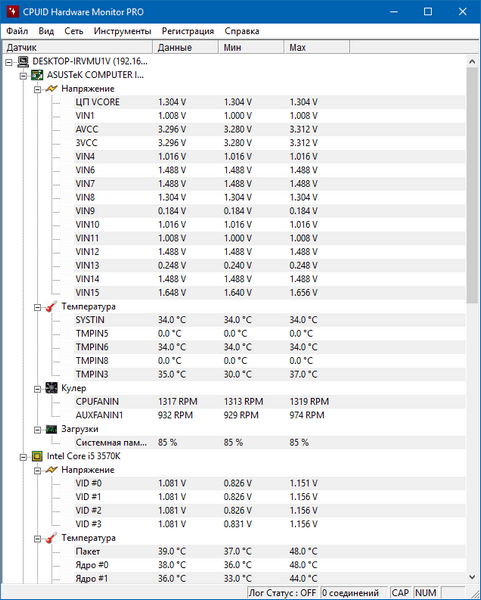Collapse motherboard Напряжение group
Screen dimensions: 481x600
pos(38,90)
